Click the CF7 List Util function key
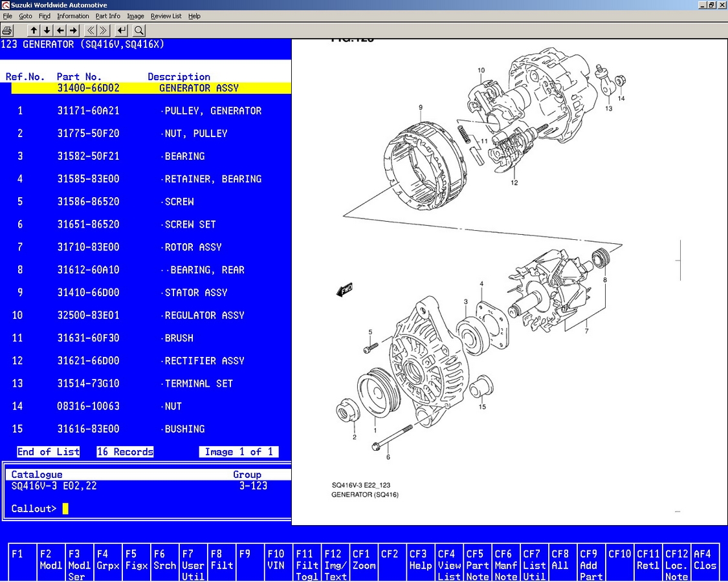The image size is (728, 582). [534, 562]
